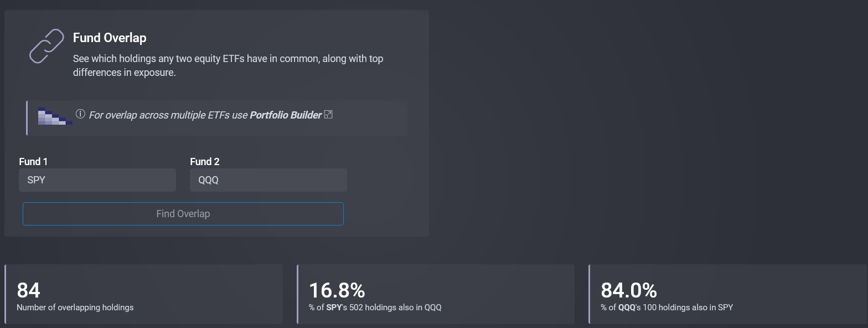Viewport: 868px width, 328px height.
Task: Click the italic For overlap across multiple ETFs text
Action: [168, 115]
